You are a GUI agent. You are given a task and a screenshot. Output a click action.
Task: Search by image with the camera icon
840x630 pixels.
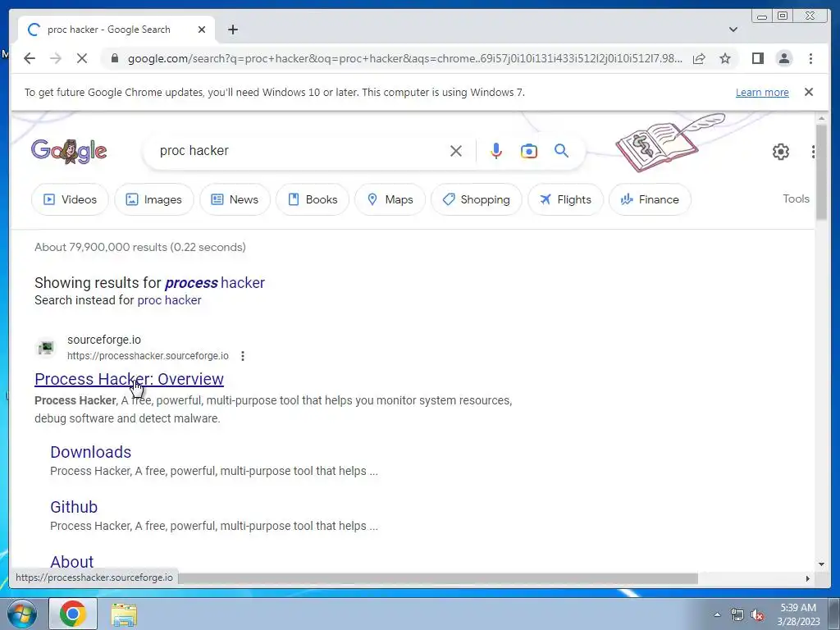(x=529, y=151)
